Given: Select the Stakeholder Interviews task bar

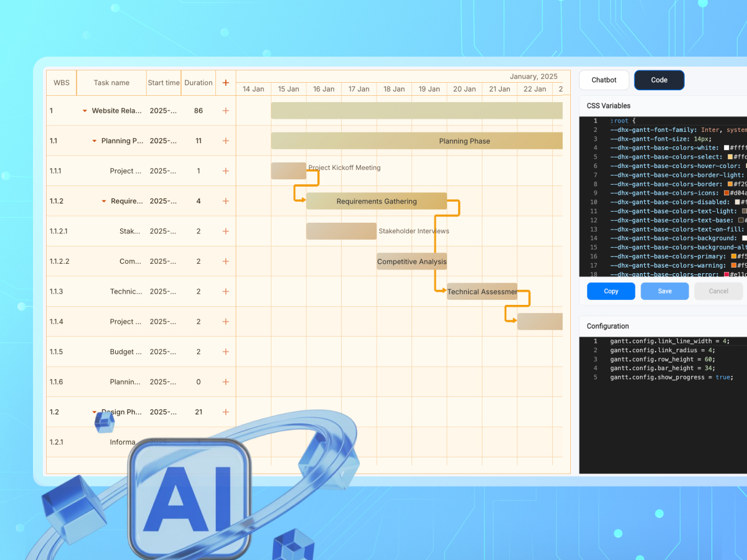Looking at the screenshot, I should [341, 231].
